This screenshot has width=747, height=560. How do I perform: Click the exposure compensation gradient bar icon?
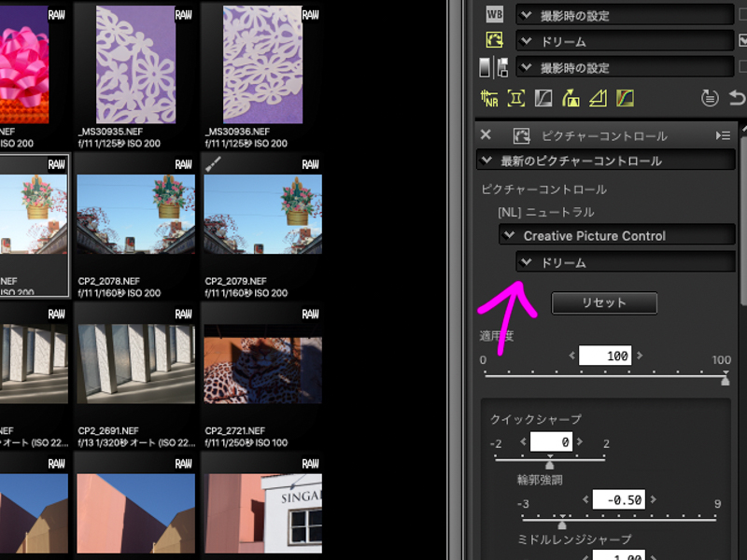(485, 66)
